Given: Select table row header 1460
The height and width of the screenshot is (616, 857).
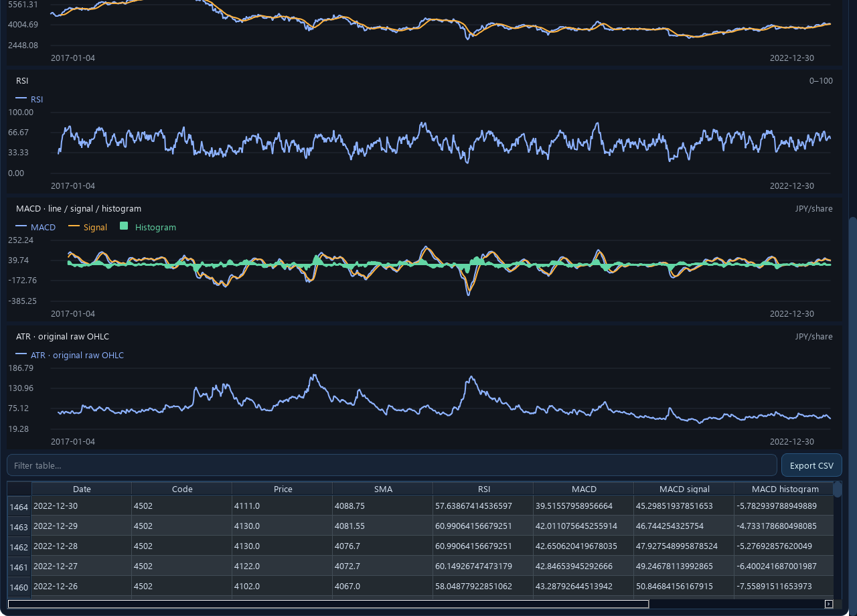Looking at the screenshot, I should point(19,587).
